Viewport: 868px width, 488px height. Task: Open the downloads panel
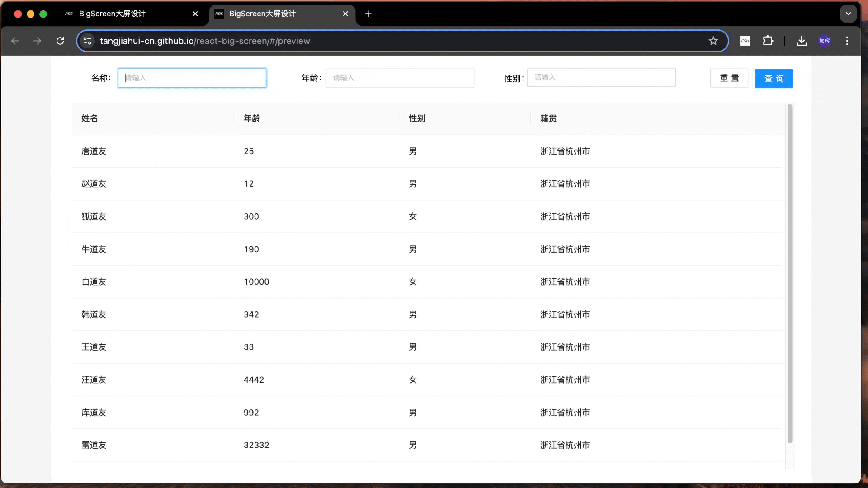click(801, 41)
